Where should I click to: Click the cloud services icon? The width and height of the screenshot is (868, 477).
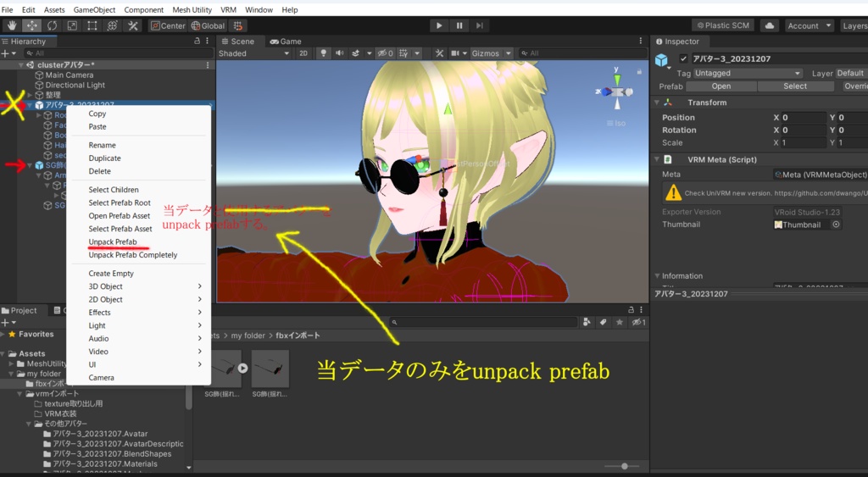769,25
